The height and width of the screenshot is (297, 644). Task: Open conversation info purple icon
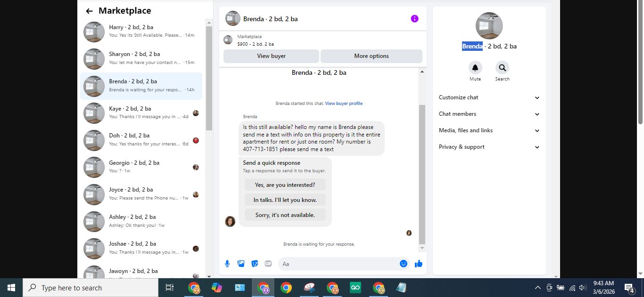(x=414, y=19)
